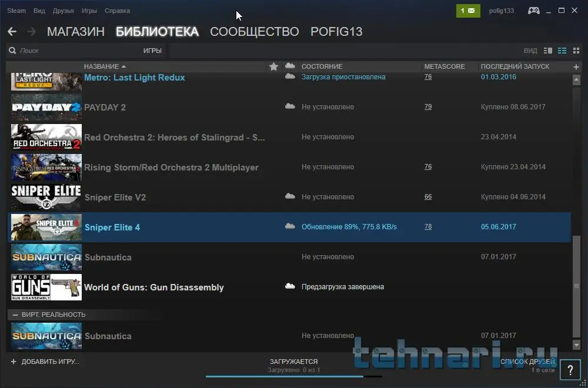This screenshot has height=388, width=588.
Task: Switch to the БИБЛИОТЕКА tab
Action: [157, 32]
